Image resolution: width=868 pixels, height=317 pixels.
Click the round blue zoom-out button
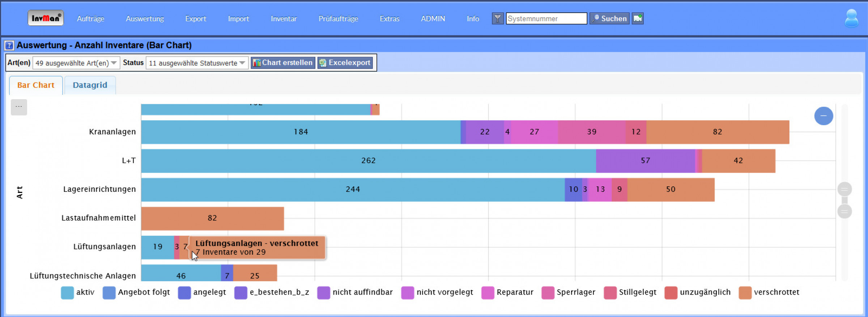coord(824,116)
